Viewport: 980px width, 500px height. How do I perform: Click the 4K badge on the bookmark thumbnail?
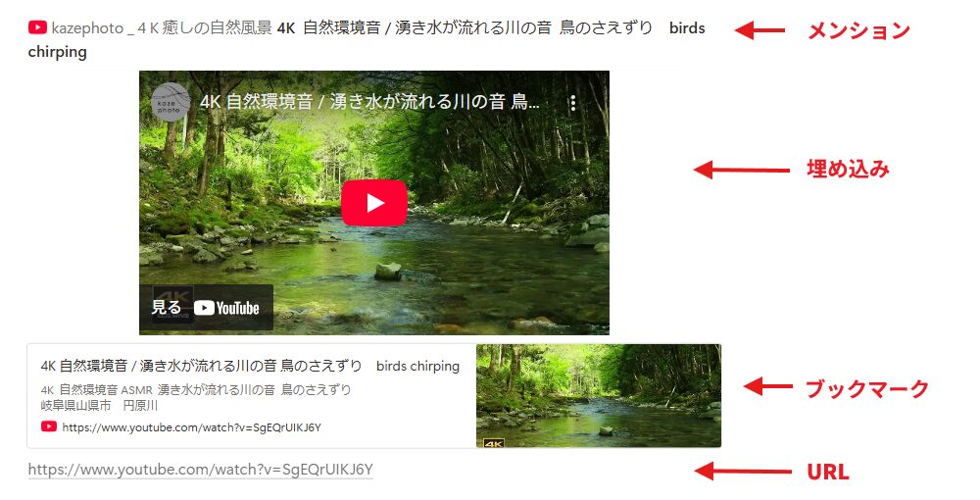[493, 443]
